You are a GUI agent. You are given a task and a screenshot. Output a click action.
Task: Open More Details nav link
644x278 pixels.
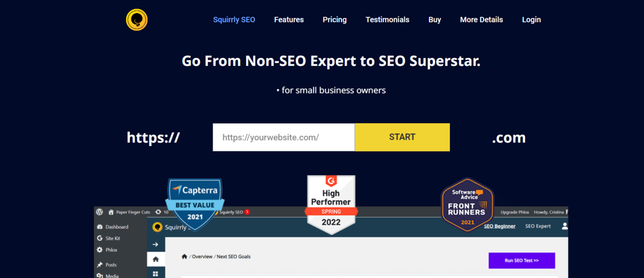(481, 20)
